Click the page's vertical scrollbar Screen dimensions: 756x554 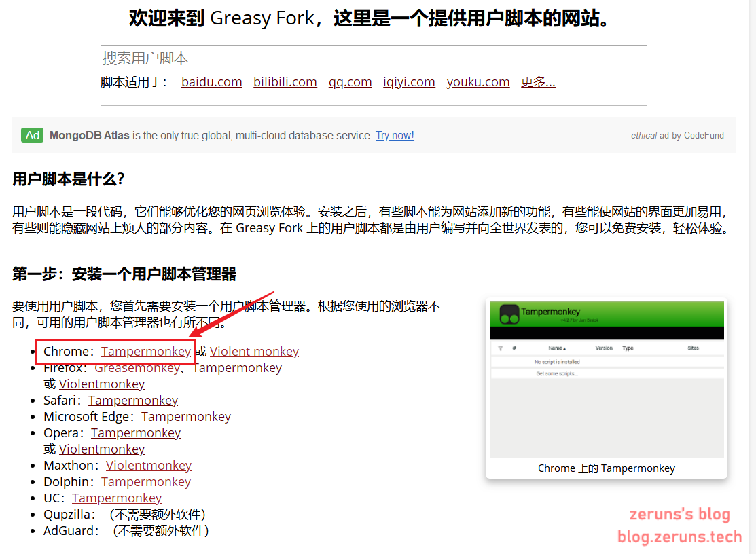click(x=752, y=277)
